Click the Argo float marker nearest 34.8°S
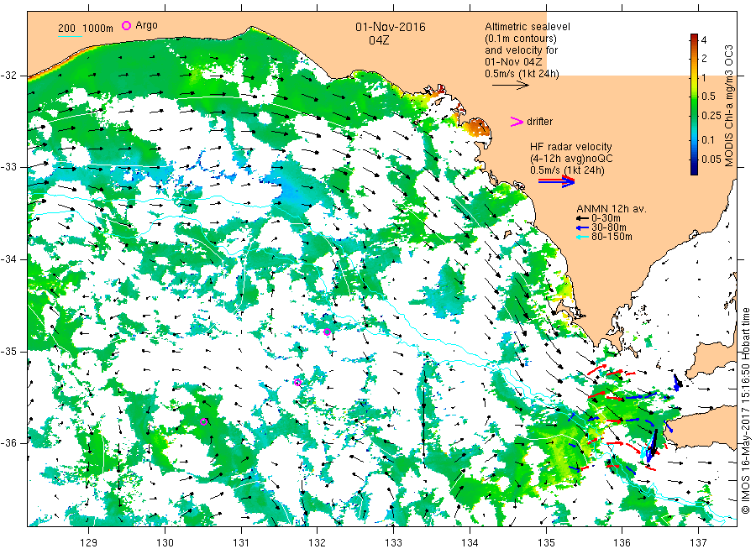This screenshot has height=554, width=756. pyautogui.click(x=327, y=332)
